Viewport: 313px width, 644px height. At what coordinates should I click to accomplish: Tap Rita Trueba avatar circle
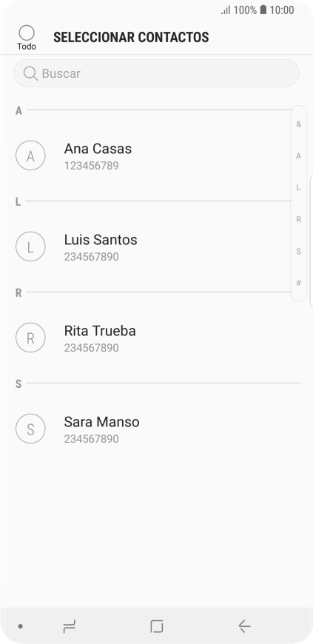30,338
